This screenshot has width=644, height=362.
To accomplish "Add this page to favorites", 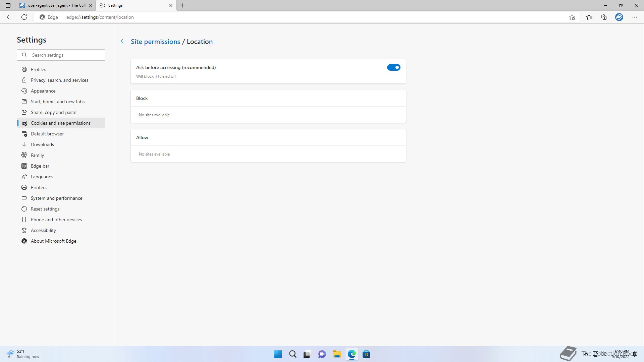I will (x=572, y=17).
